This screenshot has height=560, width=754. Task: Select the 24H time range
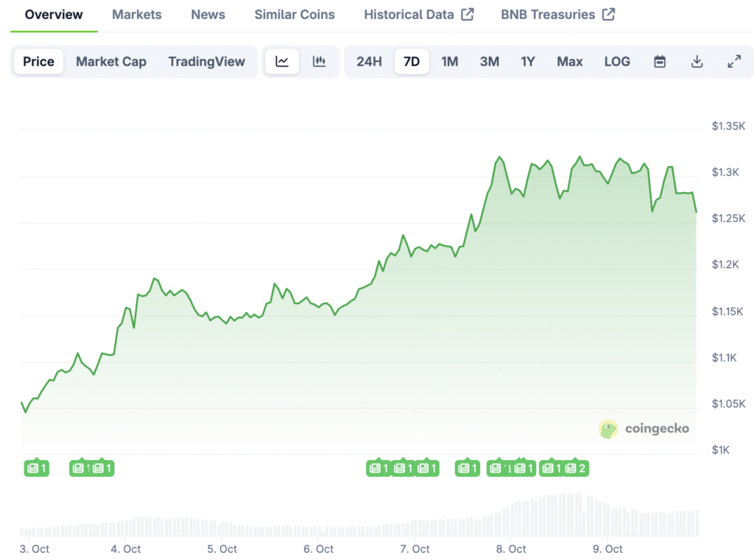(369, 62)
